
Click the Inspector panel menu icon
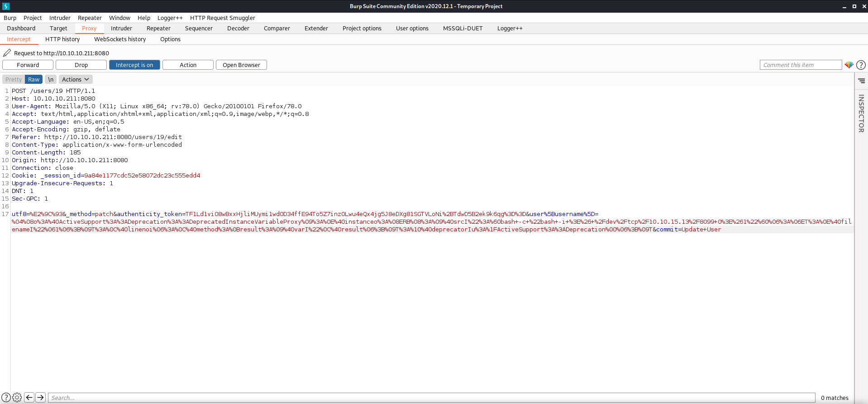click(x=861, y=81)
